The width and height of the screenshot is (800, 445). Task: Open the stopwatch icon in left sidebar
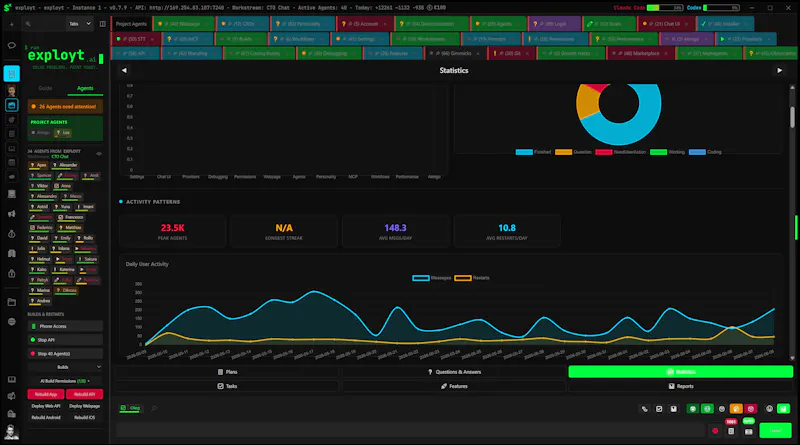[12, 234]
